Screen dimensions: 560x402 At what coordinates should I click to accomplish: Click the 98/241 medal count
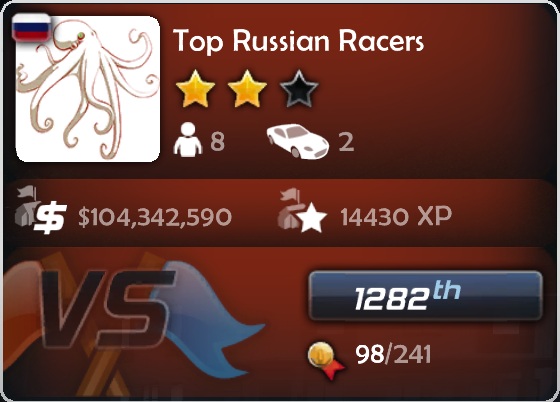(x=393, y=355)
